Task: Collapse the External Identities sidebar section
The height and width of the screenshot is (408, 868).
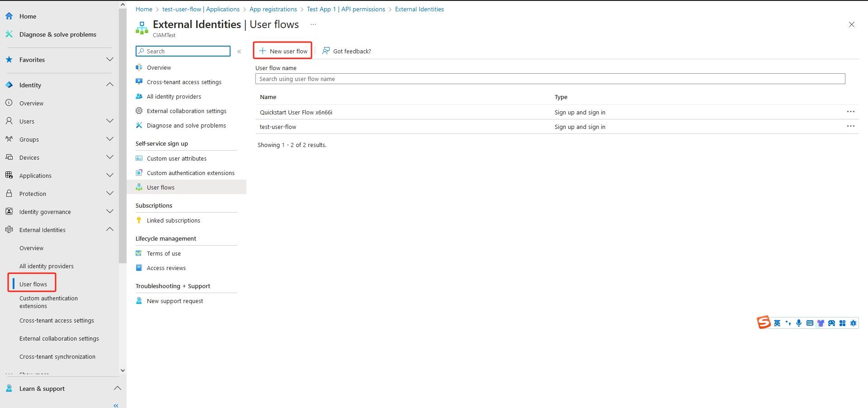Action: (110, 229)
